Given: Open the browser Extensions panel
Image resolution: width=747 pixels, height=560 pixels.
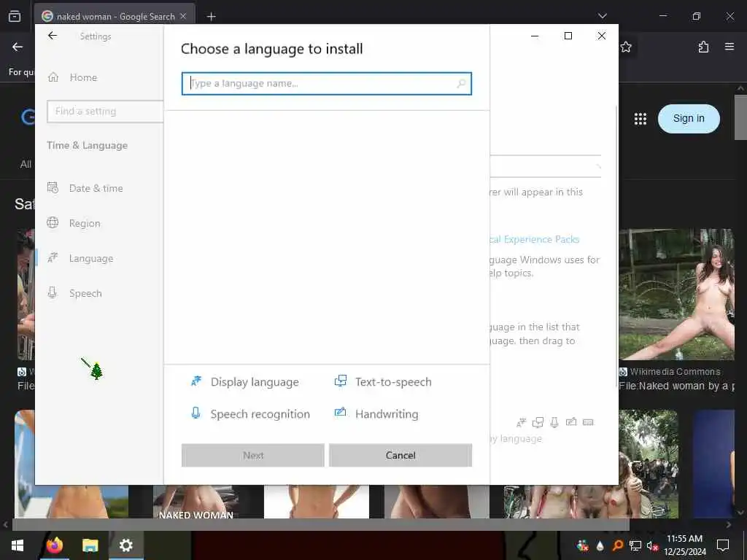Looking at the screenshot, I should click(703, 47).
